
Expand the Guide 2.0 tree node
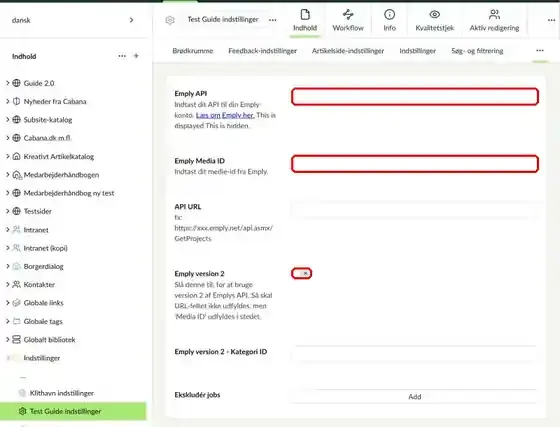8,83
